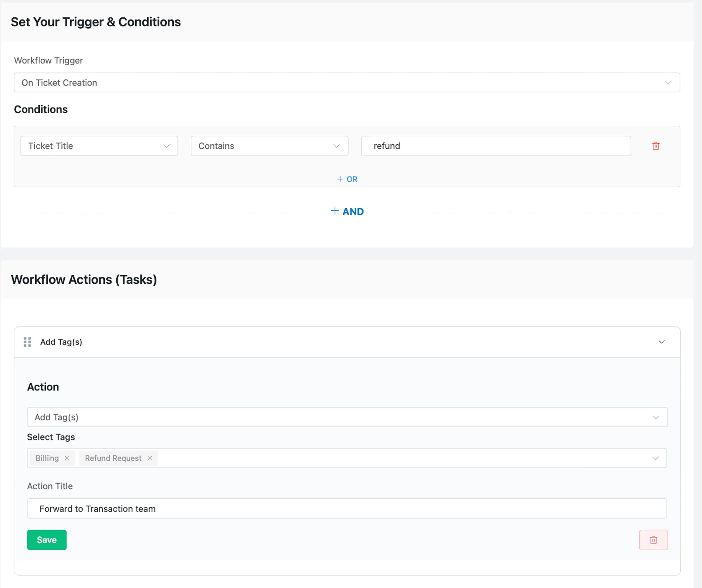
Task: Open the Ticket Title field dropdown
Action: point(99,146)
